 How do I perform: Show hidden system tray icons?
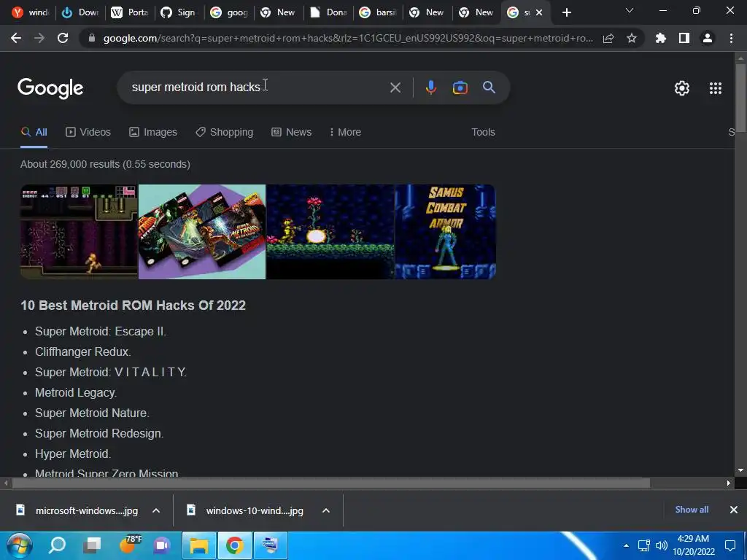[626, 545]
